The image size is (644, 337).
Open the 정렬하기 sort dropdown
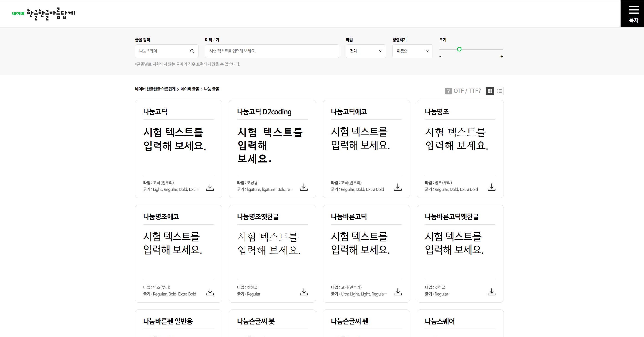point(412,51)
